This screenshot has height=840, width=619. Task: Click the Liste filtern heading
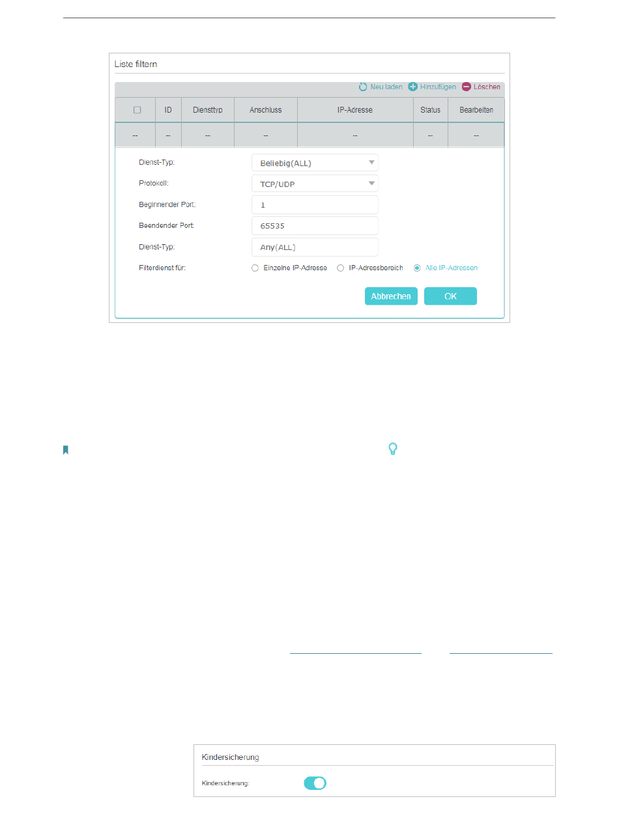tap(136, 64)
